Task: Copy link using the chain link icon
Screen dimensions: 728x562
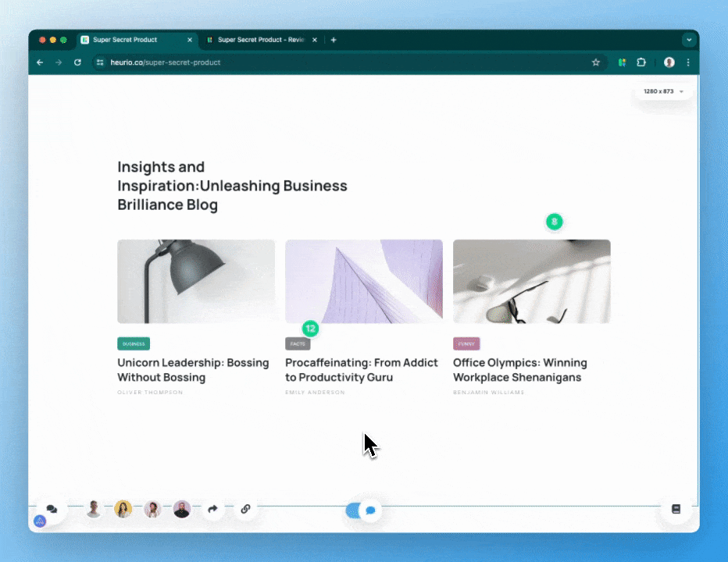Action: (245, 509)
